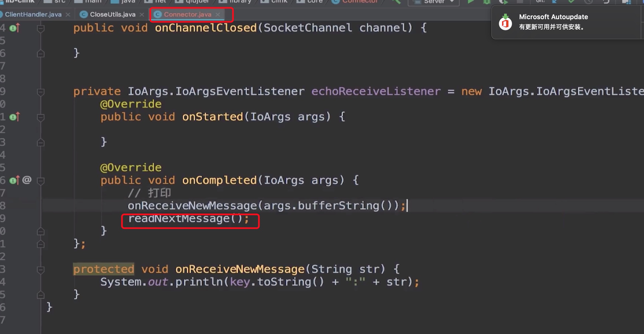
Task: Click the onReceiveNewMessage call inside onCompleted
Action: [x=192, y=206]
